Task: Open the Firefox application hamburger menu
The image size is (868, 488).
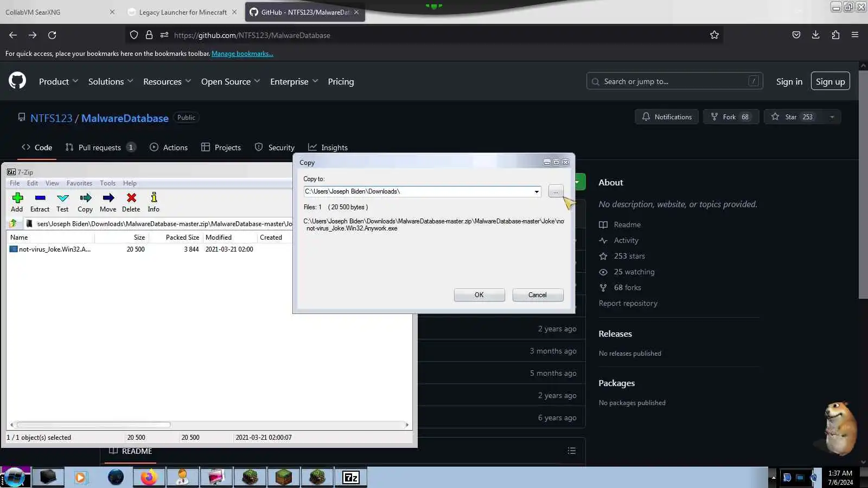Action: (x=855, y=35)
